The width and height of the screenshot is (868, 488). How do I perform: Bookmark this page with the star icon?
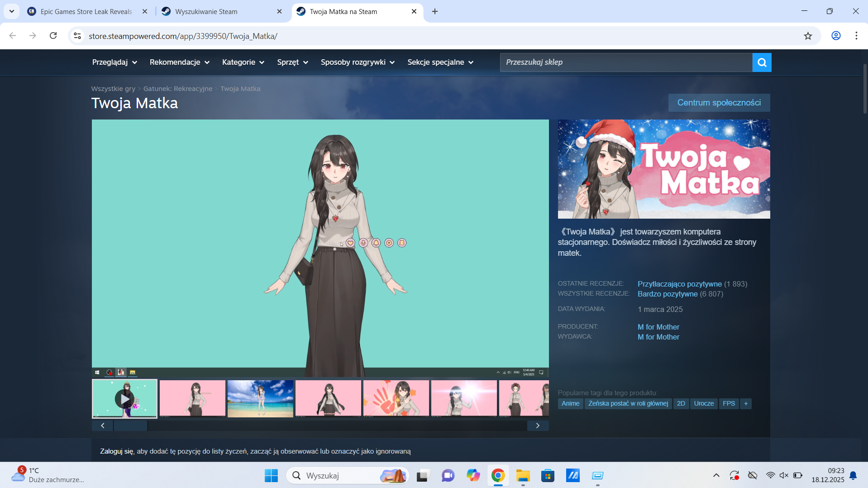808,36
